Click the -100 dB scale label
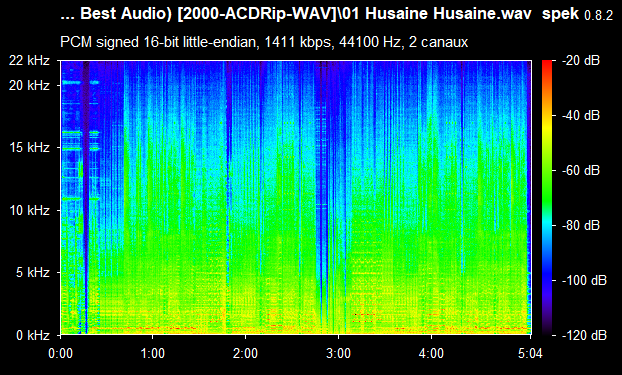The height and width of the screenshot is (375, 622). 584,281
